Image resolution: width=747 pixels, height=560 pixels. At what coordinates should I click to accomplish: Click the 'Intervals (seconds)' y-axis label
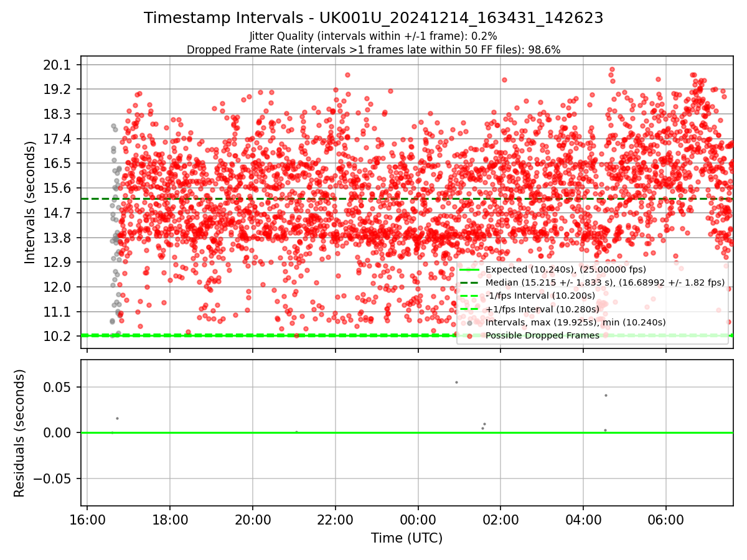[30, 202]
